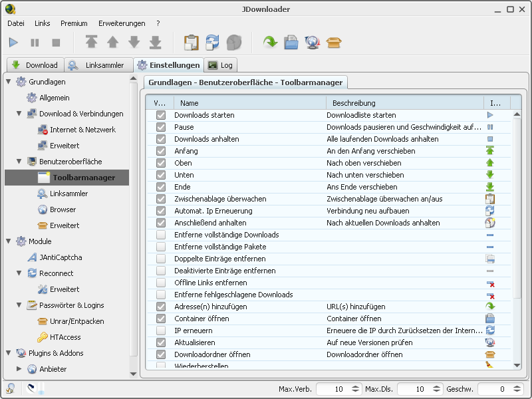
Task: Toggle the Zwischenablage überwachen checkbox
Action: pyautogui.click(x=161, y=199)
